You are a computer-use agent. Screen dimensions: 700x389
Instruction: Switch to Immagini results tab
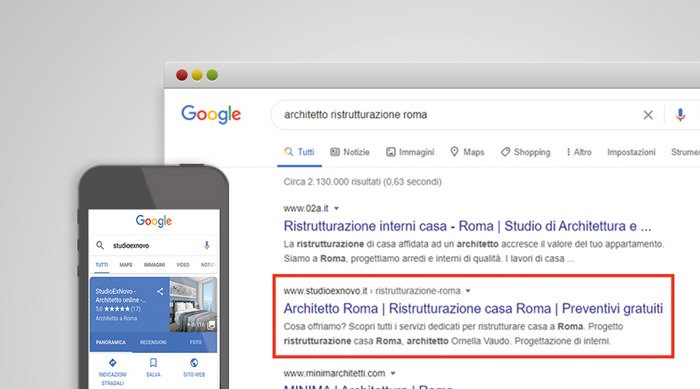coord(410,152)
